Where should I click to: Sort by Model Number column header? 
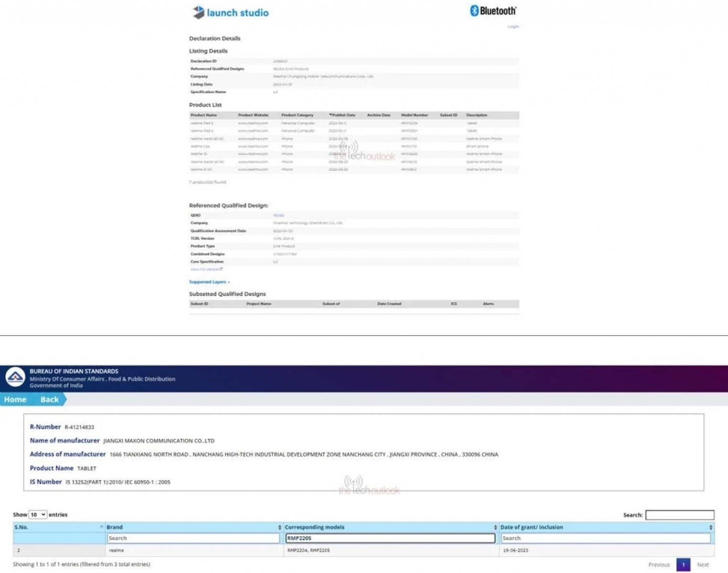click(x=414, y=115)
